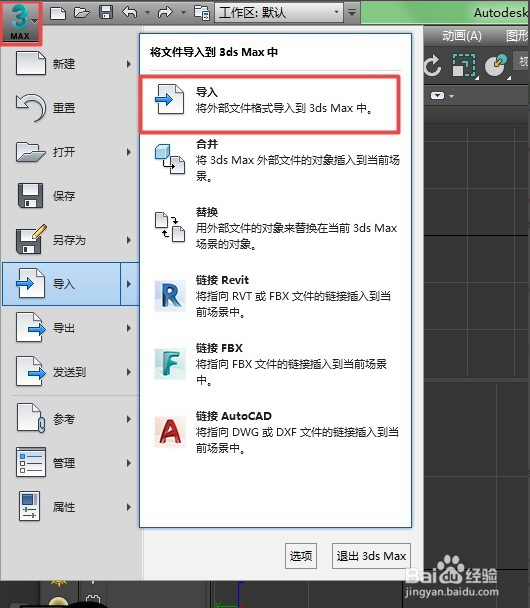530x608 pixels.
Task: Select 新建 in the application menu
Action: click(x=72, y=64)
